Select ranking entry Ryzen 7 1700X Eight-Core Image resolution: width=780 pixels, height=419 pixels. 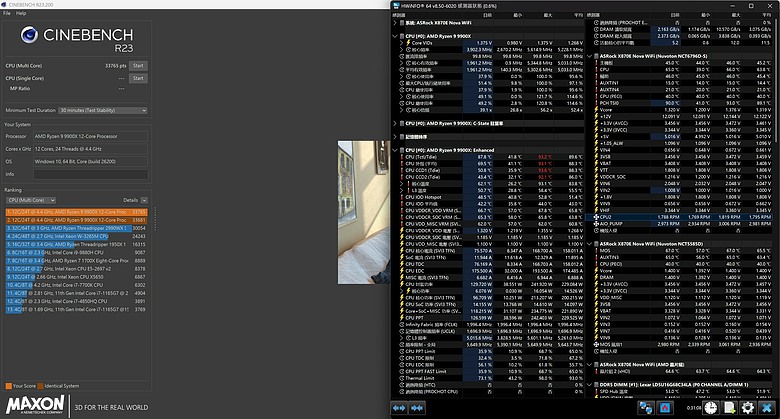76,261
